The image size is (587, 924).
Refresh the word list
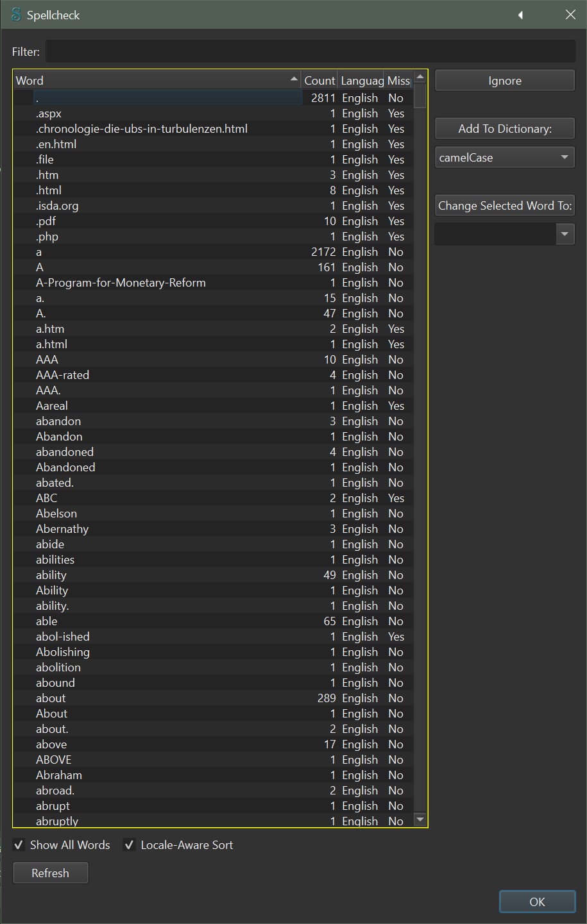pos(50,873)
